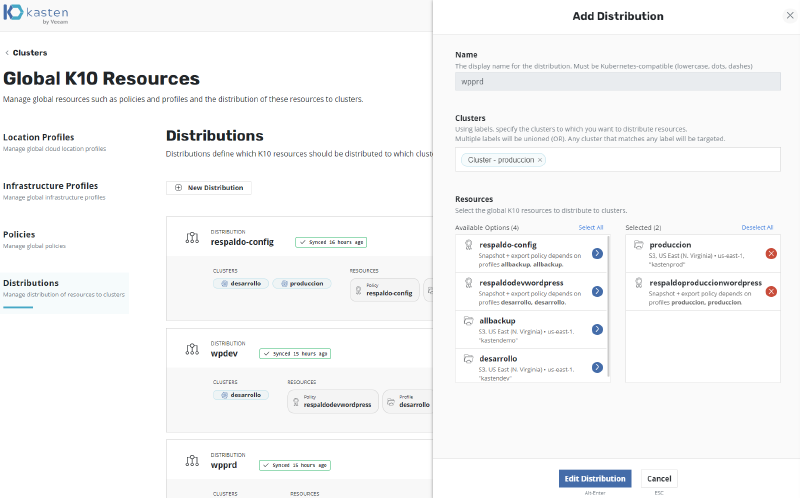Click desarrollo cluster tag in wpdev card
The image size is (800, 498).
click(x=241, y=395)
